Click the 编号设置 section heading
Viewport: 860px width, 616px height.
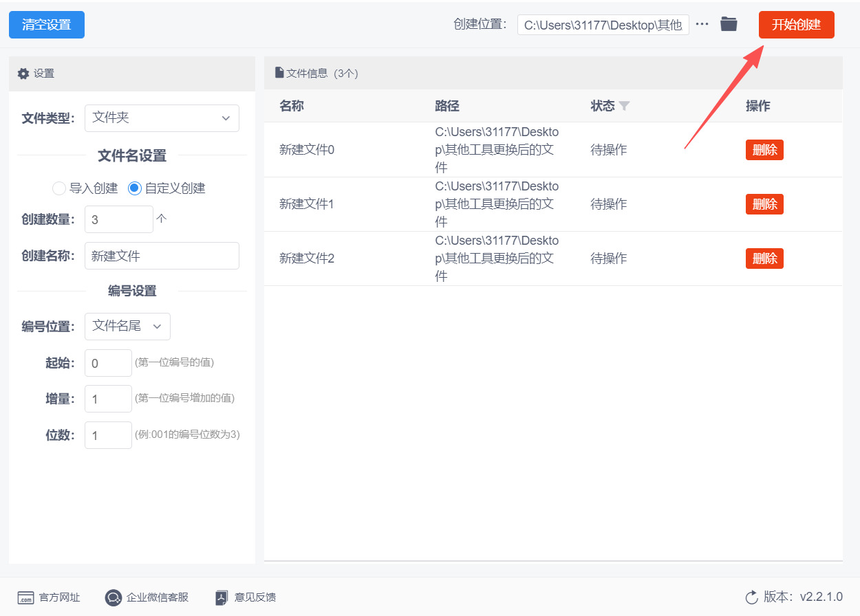132,291
